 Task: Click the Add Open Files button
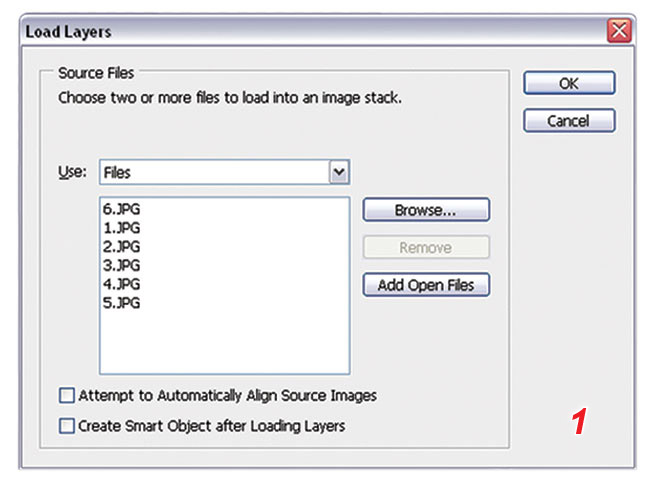click(426, 285)
